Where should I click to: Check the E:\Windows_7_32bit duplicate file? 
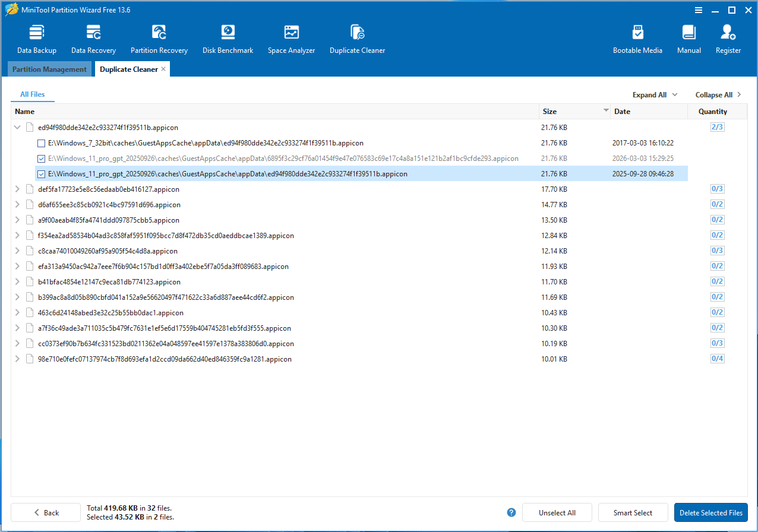[41, 142]
